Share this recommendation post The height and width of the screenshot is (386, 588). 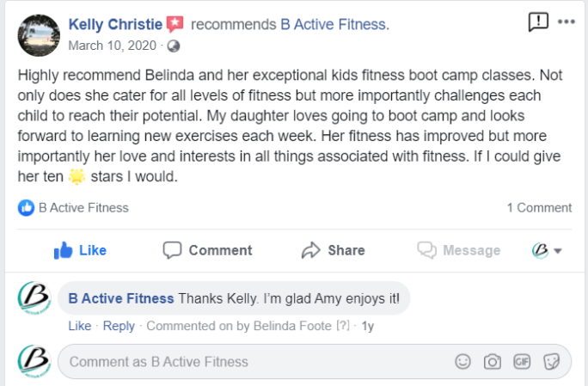coord(333,250)
